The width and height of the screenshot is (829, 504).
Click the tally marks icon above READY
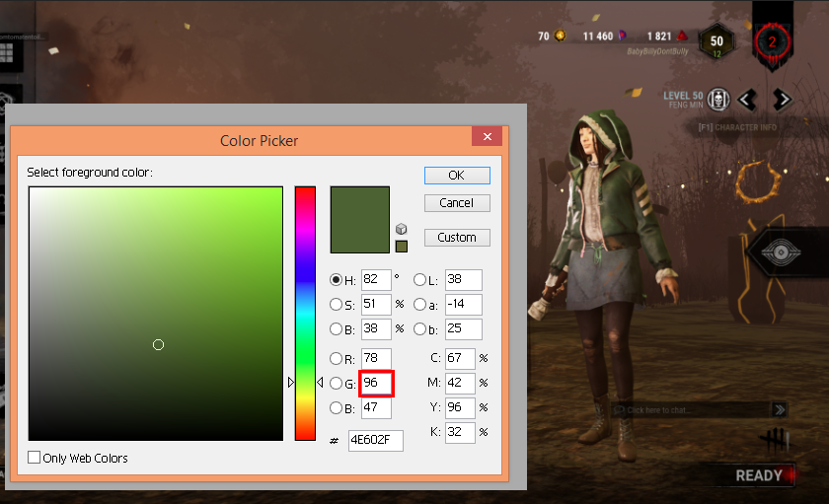(x=775, y=441)
